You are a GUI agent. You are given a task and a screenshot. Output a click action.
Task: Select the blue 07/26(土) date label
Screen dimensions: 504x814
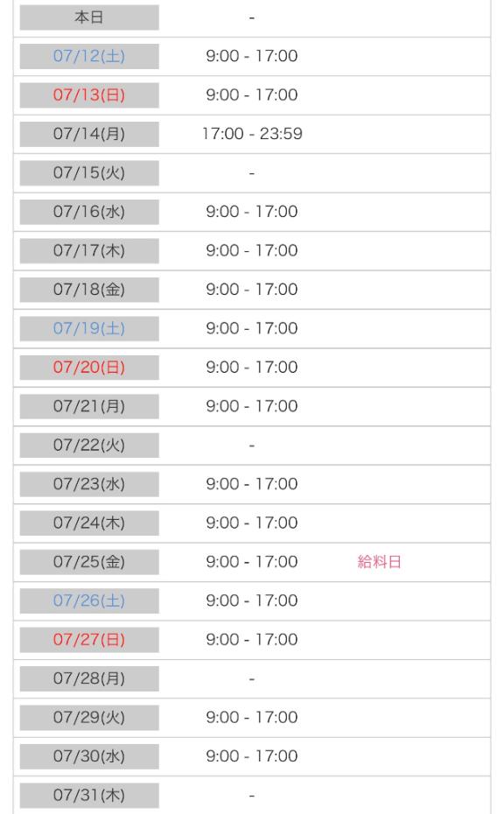click(x=89, y=601)
